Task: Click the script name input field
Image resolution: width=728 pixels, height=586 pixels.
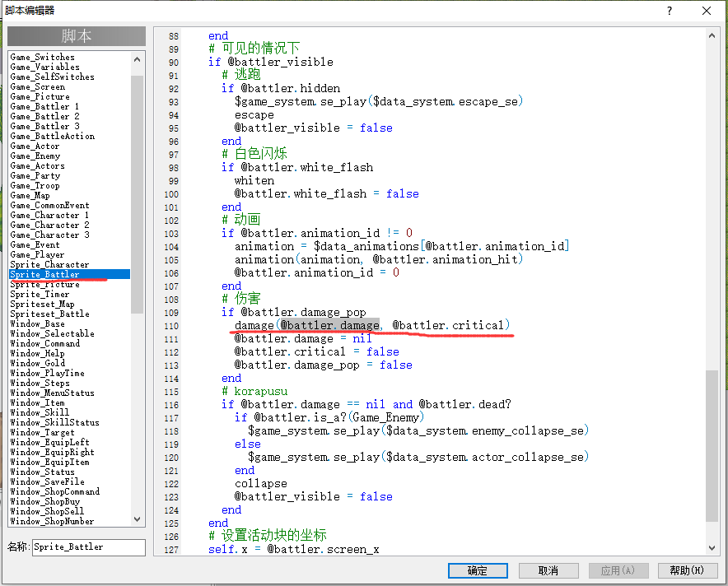Action: 89,547
